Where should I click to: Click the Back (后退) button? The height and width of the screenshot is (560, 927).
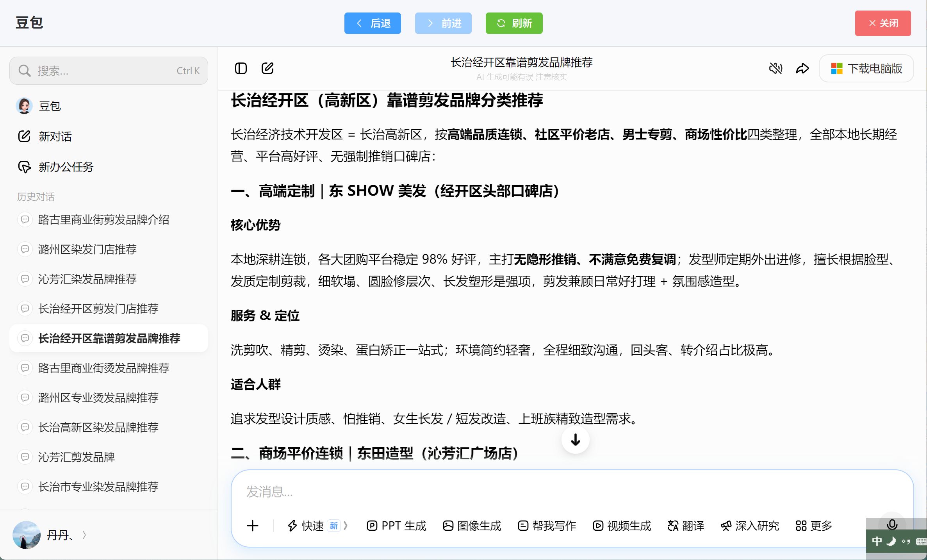click(373, 23)
